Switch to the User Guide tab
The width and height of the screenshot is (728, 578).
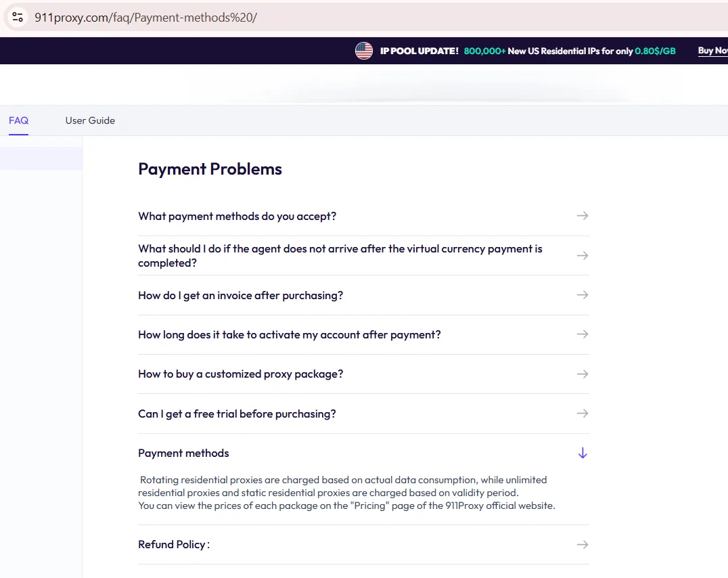(90, 120)
